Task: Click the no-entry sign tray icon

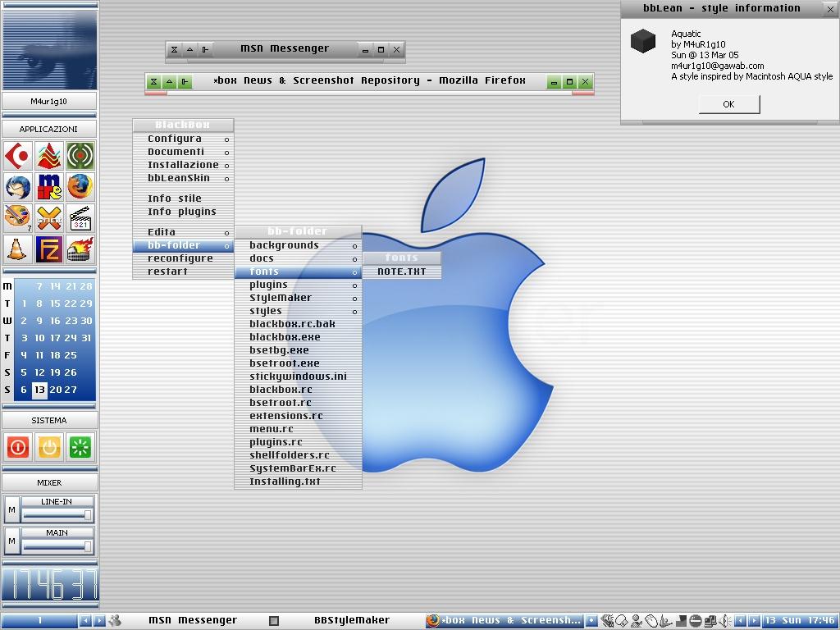Action: click(696, 620)
